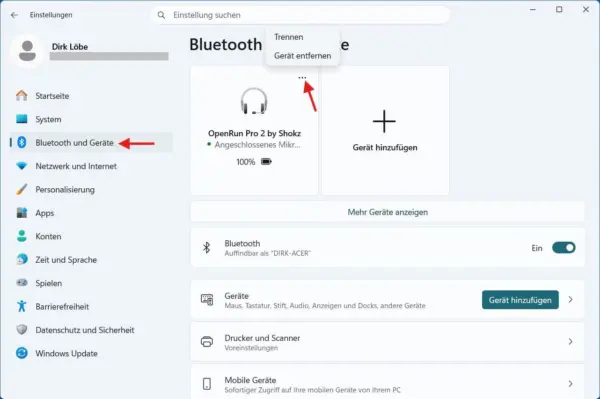This screenshot has width=600, height=399.
Task: Click the Datenschutz und Sicherheit shield icon
Action: coord(22,329)
